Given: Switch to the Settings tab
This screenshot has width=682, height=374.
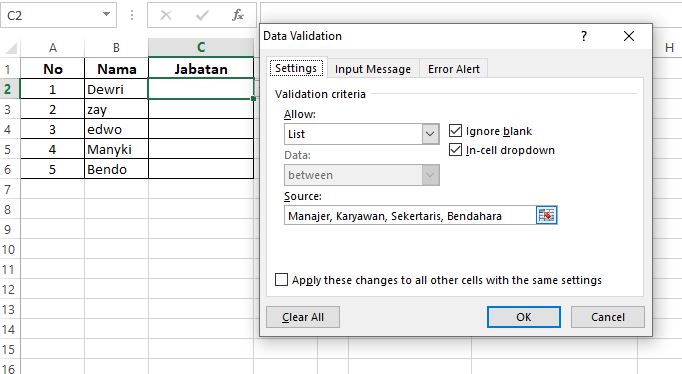Looking at the screenshot, I should (x=296, y=68).
